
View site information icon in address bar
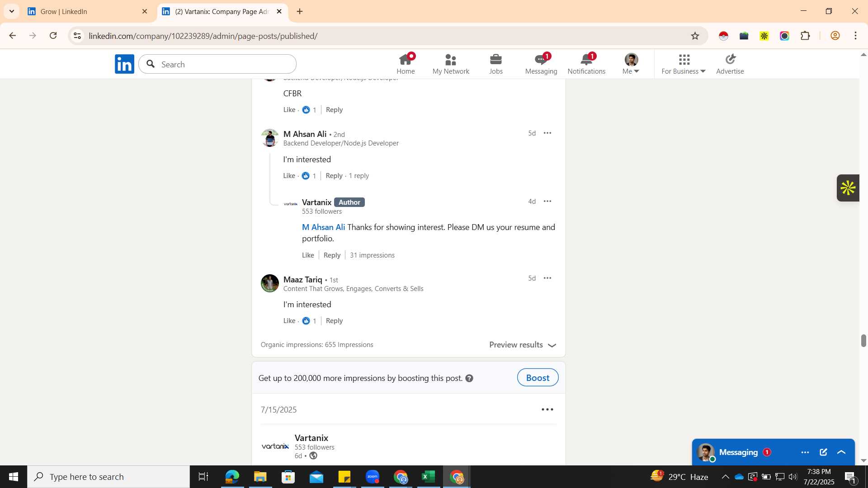click(77, 36)
